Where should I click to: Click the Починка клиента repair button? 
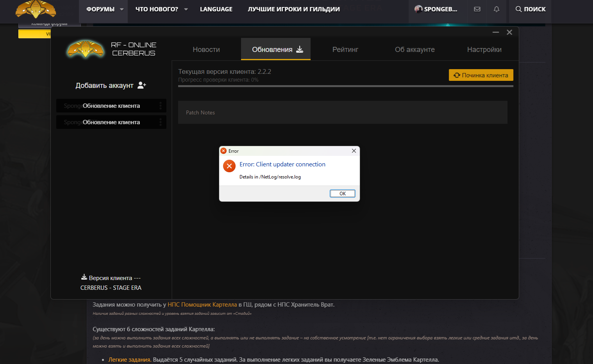click(x=481, y=75)
